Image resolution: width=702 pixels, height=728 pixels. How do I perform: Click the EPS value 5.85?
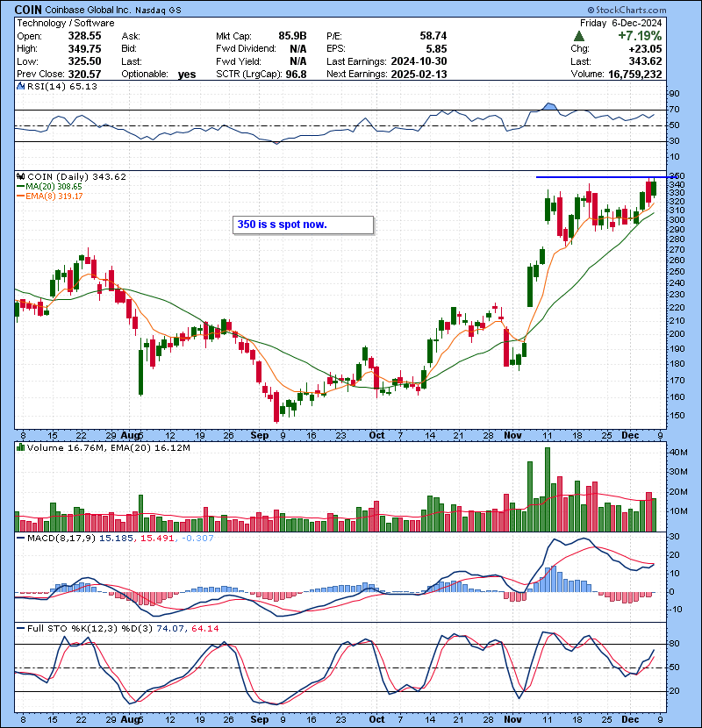point(436,49)
